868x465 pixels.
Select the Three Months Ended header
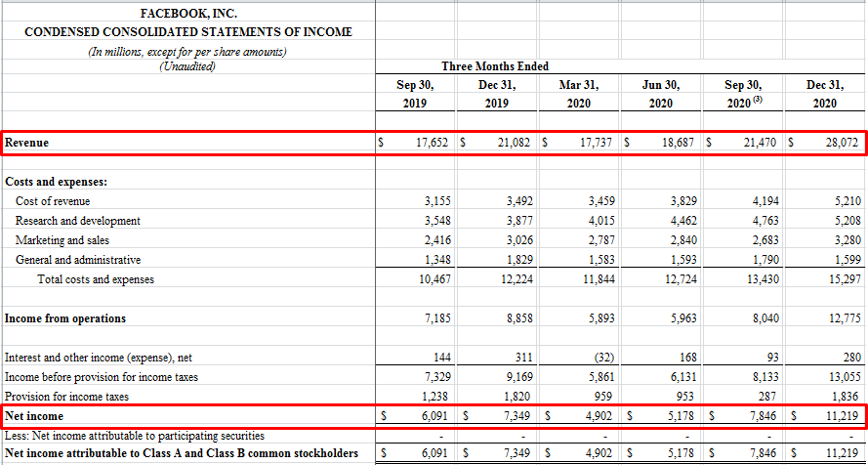(x=495, y=67)
